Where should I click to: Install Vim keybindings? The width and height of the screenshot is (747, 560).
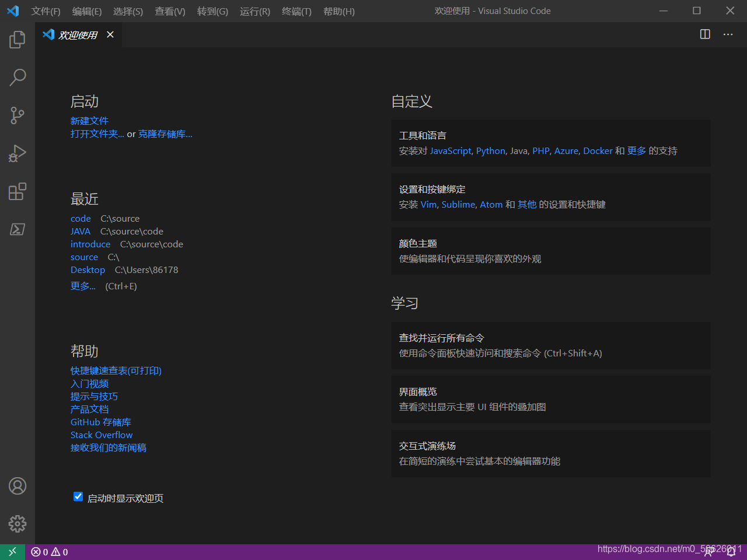[x=428, y=205]
